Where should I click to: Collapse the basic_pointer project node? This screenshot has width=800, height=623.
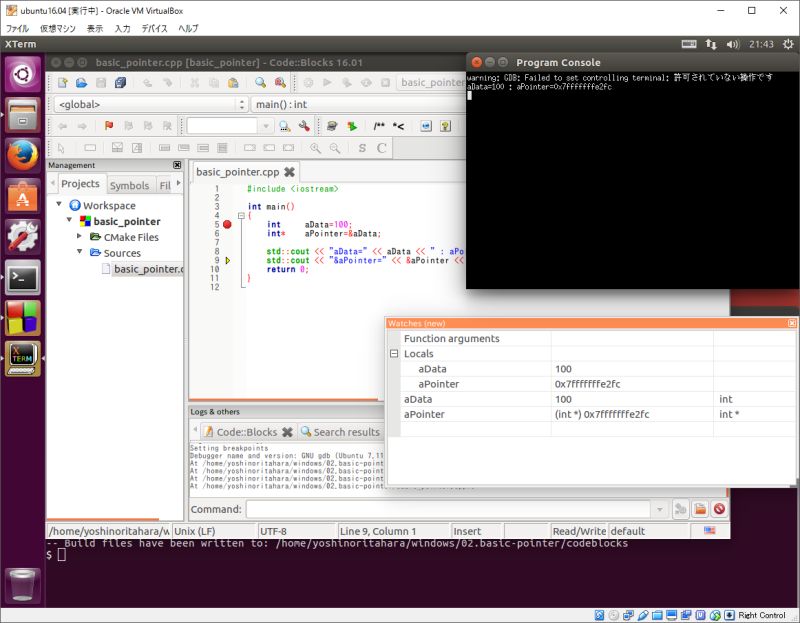coord(69,220)
